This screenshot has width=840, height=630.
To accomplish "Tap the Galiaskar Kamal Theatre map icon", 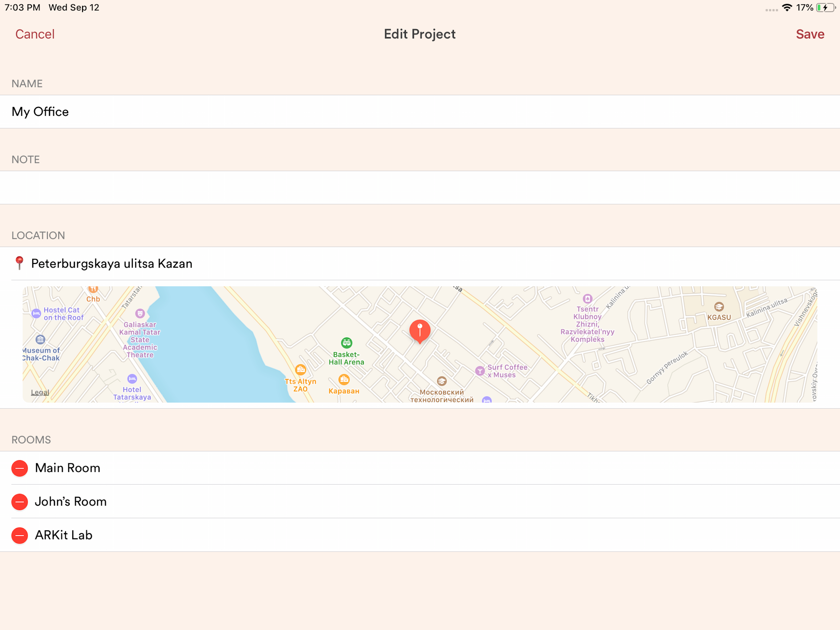I will (140, 313).
